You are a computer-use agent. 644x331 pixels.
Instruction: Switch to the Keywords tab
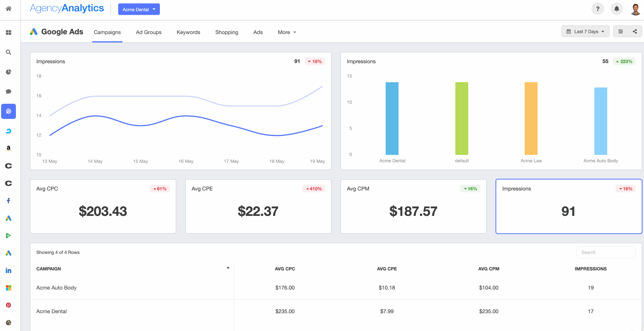[188, 32]
